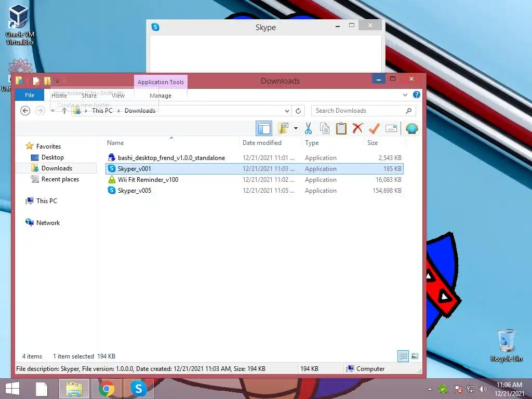Select bashi_desktop_frend_v1.0.0_standalone file
The height and width of the screenshot is (399, 532).
coord(255,158)
